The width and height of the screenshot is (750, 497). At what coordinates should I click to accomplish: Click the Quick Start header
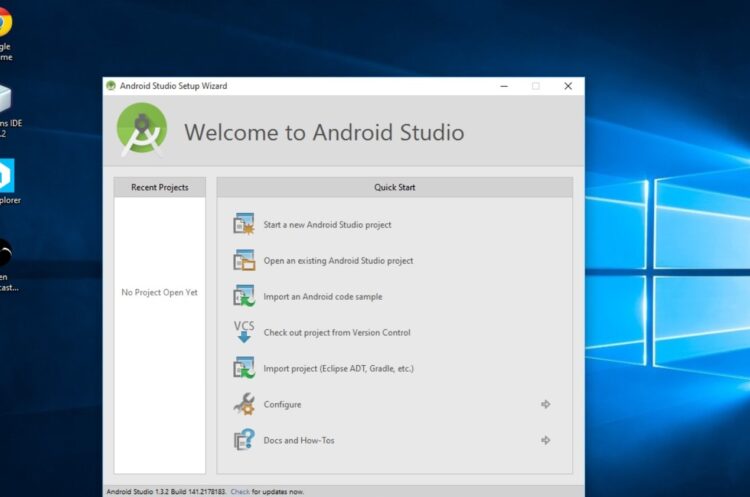pos(395,187)
